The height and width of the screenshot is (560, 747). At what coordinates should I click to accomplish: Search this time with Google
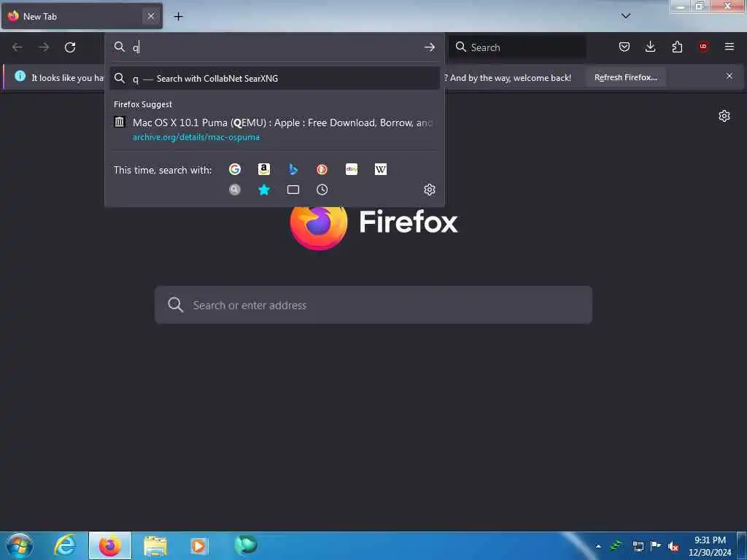pos(234,169)
